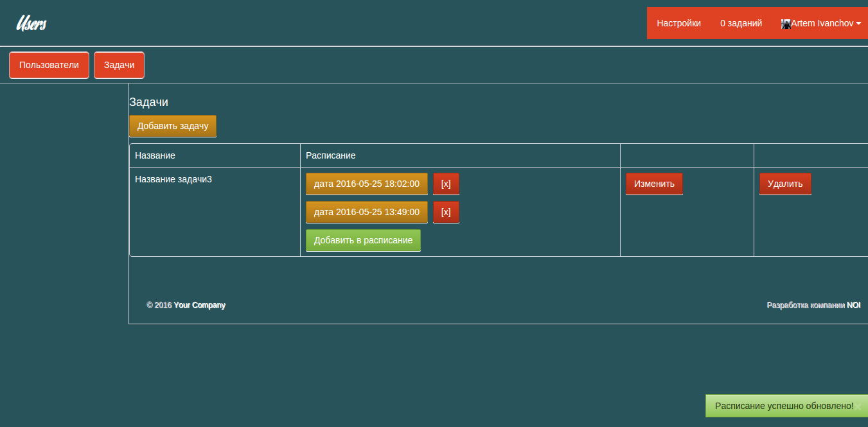Click the 'Задачи' page heading
This screenshot has width=868, height=427.
click(148, 102)
